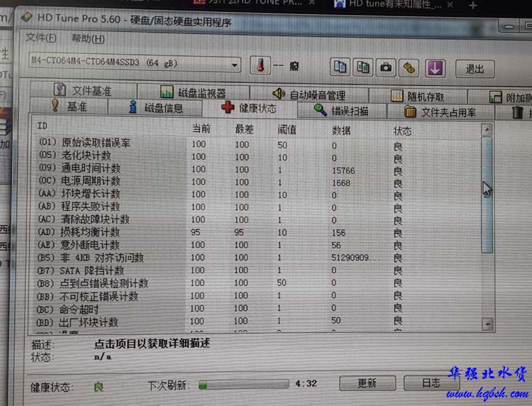
Task: Switch to the 磁盘监视器 tab
Action: pos(194,92)
